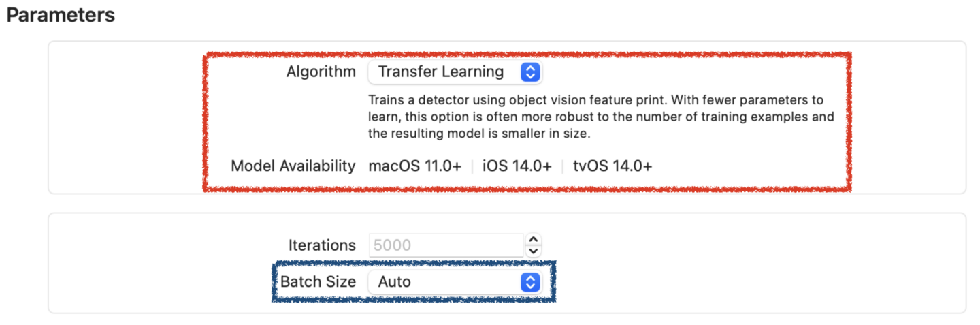Increase Iterations with the up arrow
Screen dimensions: 980x325
(534, 239)
